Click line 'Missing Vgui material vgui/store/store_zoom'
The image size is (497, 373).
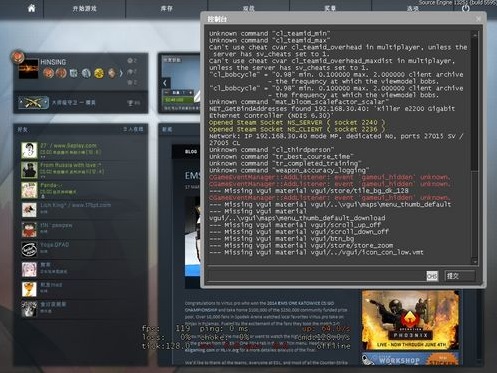tap(301, 245)
